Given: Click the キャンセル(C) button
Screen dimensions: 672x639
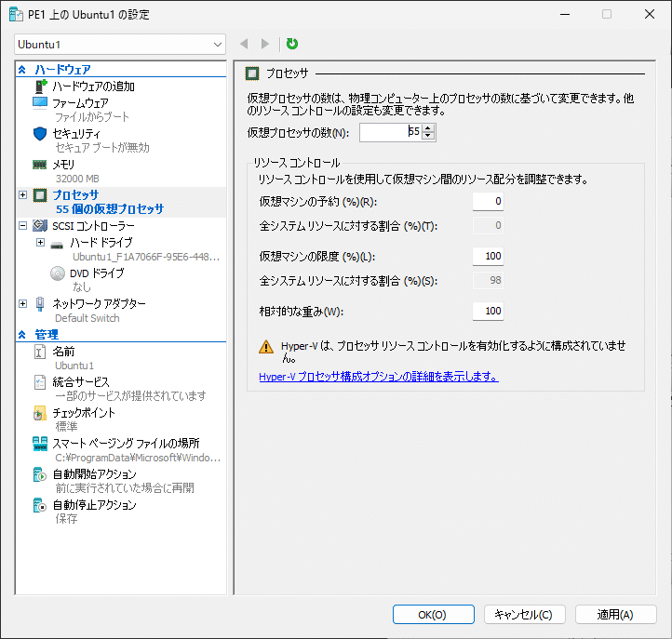Looking at the screenshot, I should pos(525,615).
